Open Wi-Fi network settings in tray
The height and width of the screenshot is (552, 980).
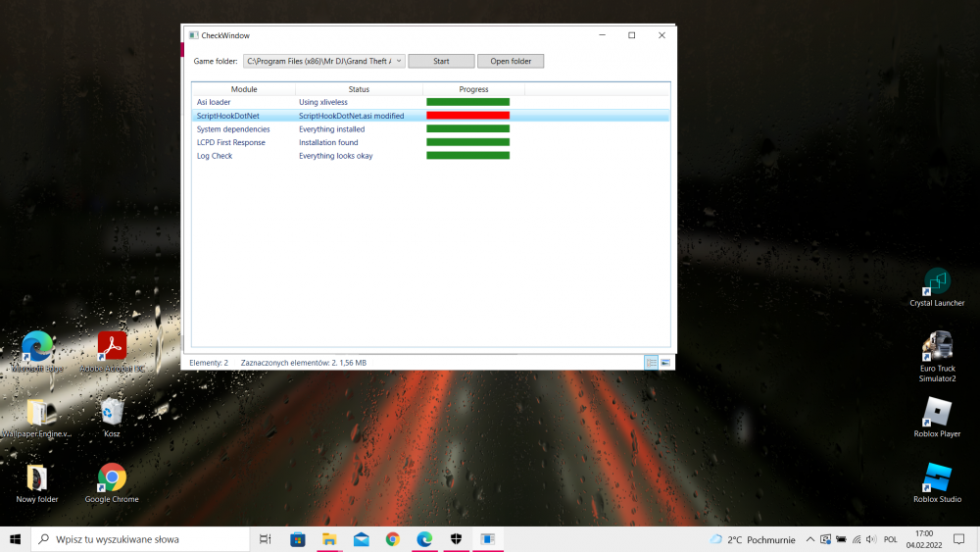[x=857, y=539]
